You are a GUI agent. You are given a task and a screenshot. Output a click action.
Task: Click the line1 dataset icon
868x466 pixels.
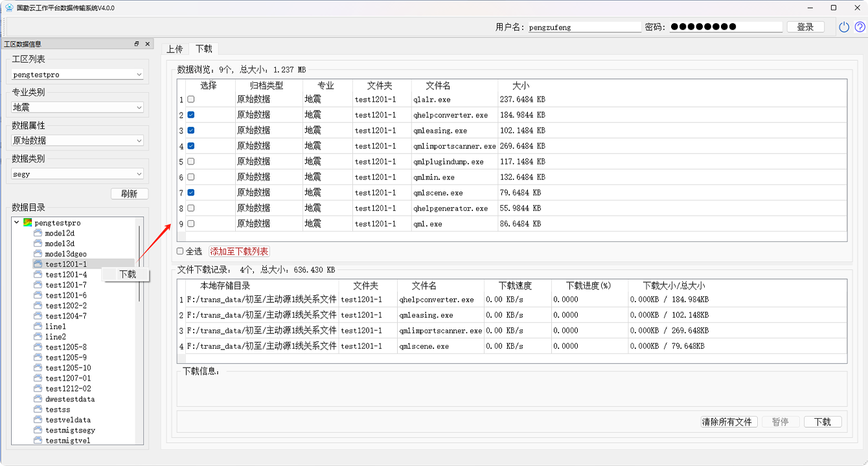(x=38, y=326)
